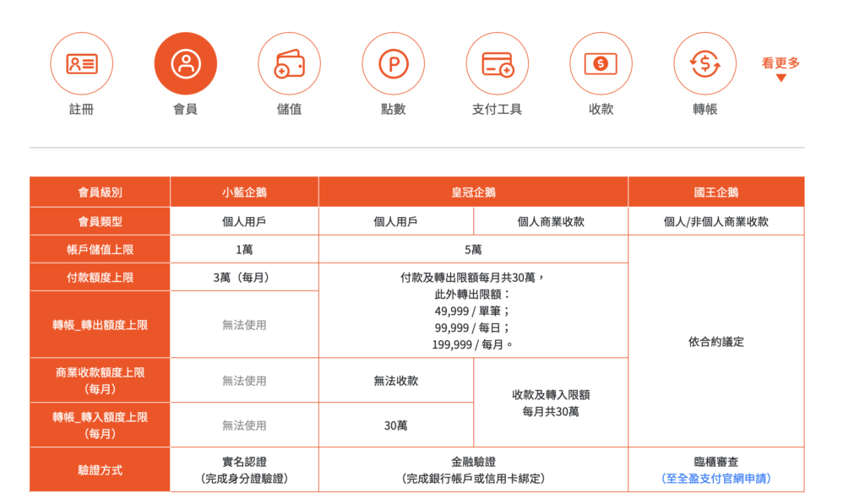Click the 點數 points P icon
The width and height of the screenshot is (865, 504).
click(393, 63)
